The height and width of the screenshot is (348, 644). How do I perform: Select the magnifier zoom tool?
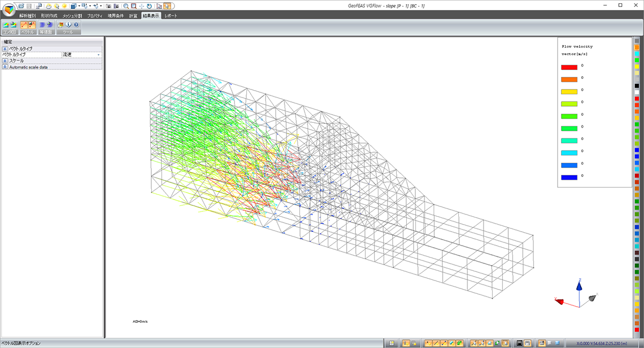(126, 6)
